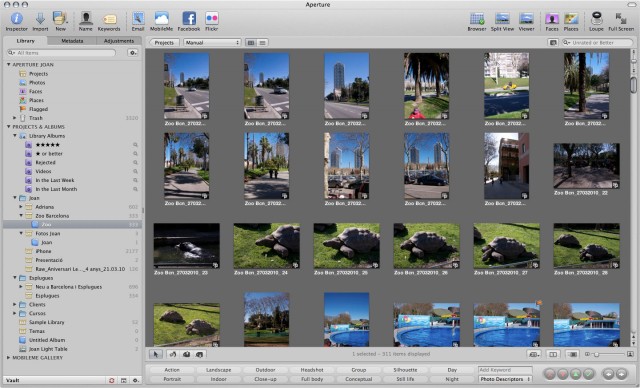Switch to the Adjustments tab
Image resolution: width=640 pixels, height=388 pixels.
point(119,41)
